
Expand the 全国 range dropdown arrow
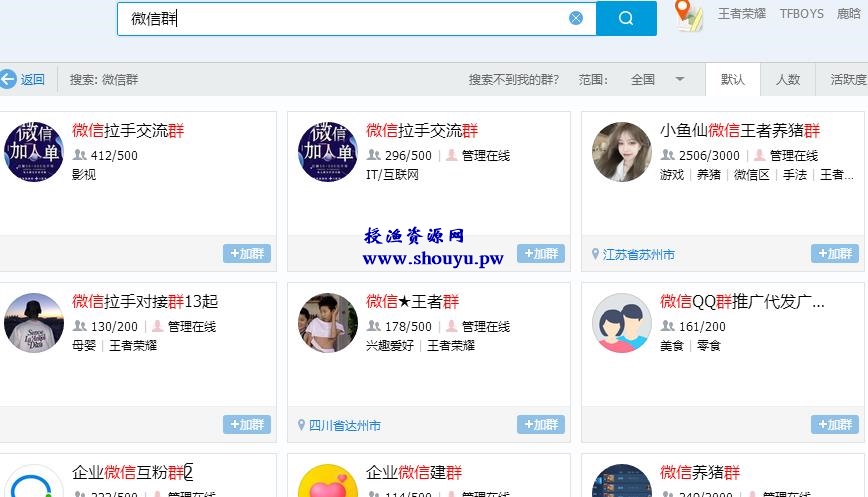click(x=680, y=79)
